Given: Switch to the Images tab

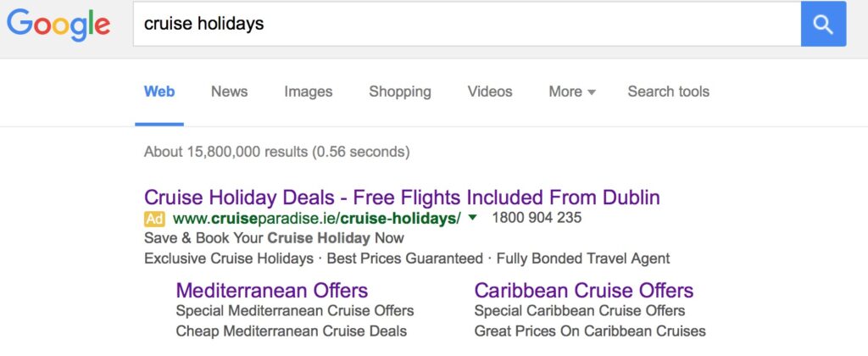Looking at the screenshot, I should 309,92.
